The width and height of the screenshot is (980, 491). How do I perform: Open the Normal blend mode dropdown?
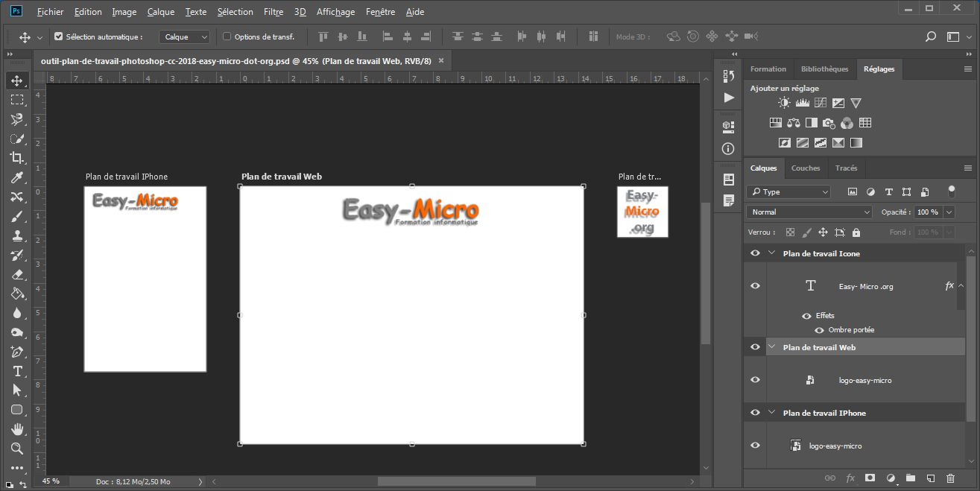tap(809, 212)
